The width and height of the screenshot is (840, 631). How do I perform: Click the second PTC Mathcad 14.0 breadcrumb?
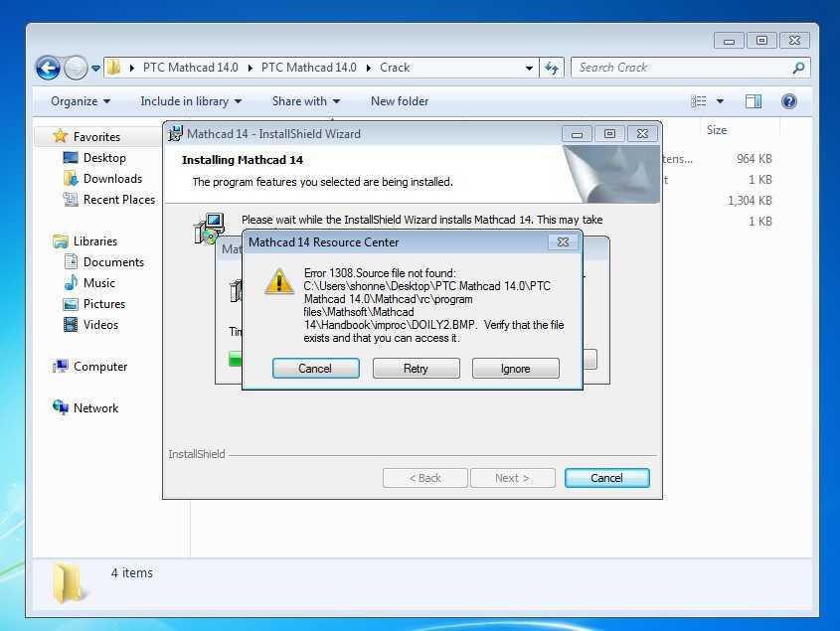308,68
